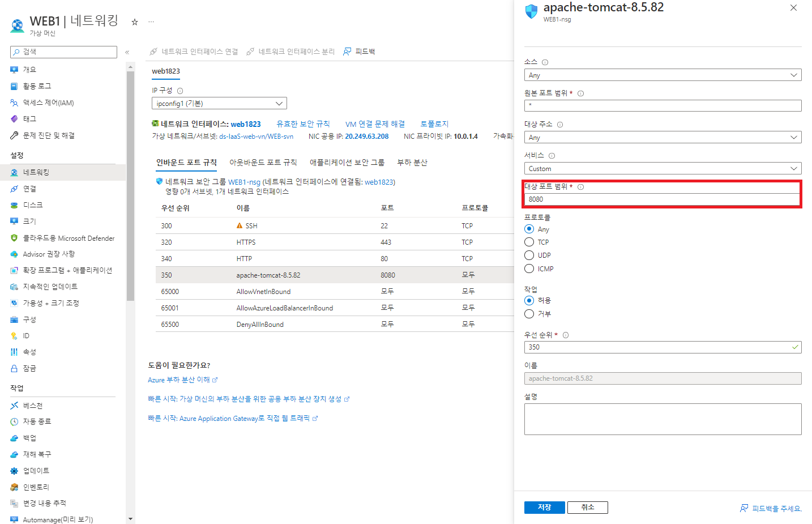Click the 인벤토리 icon
Viewport: 812px width, 524px height.
(x=14, y=487)
